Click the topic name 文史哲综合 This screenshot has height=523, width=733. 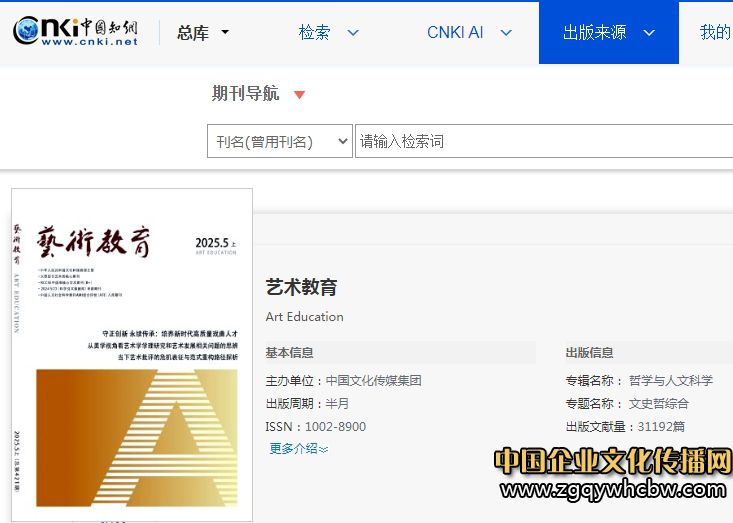658,404
